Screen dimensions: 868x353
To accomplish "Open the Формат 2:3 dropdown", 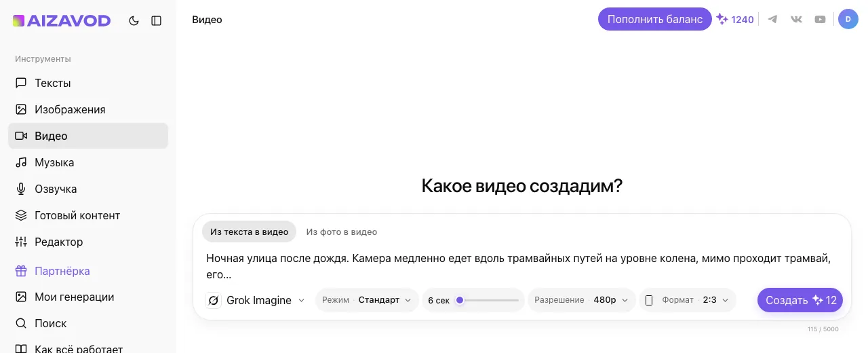I will pos(687,300).
